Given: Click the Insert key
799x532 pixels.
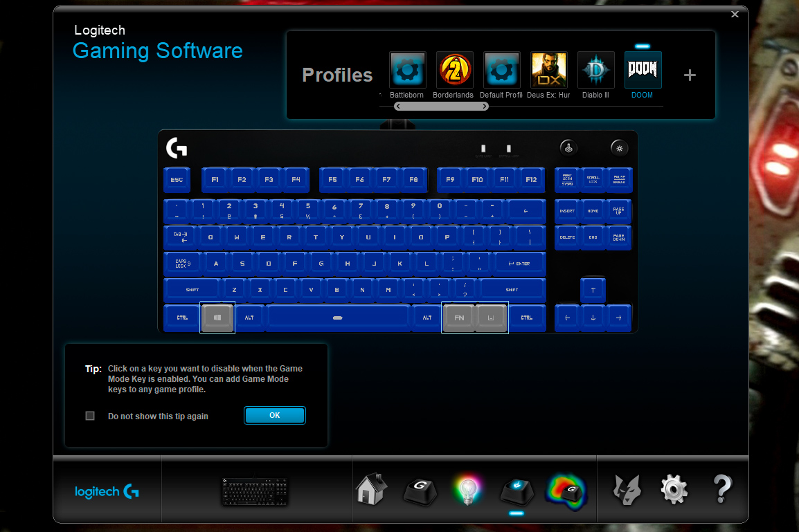Looking at the screenshot, I should click(x=567, y=211).
